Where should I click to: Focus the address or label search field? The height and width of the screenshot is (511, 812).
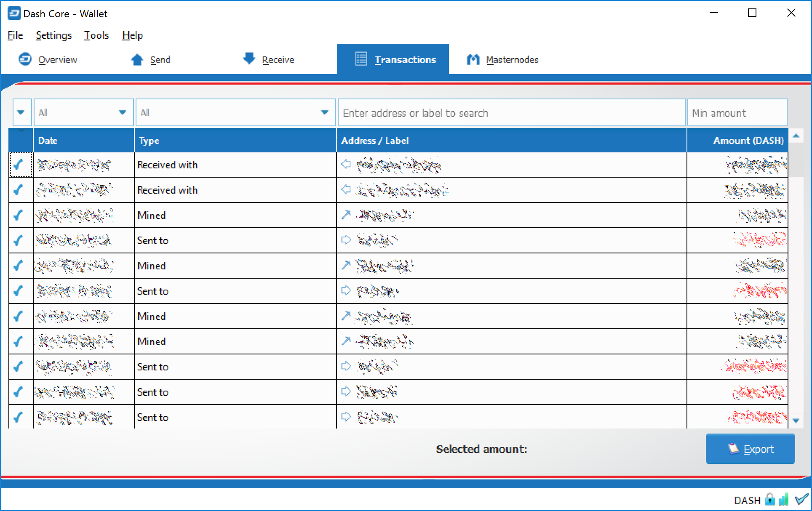pyautogui.click(x=512, y=113)
